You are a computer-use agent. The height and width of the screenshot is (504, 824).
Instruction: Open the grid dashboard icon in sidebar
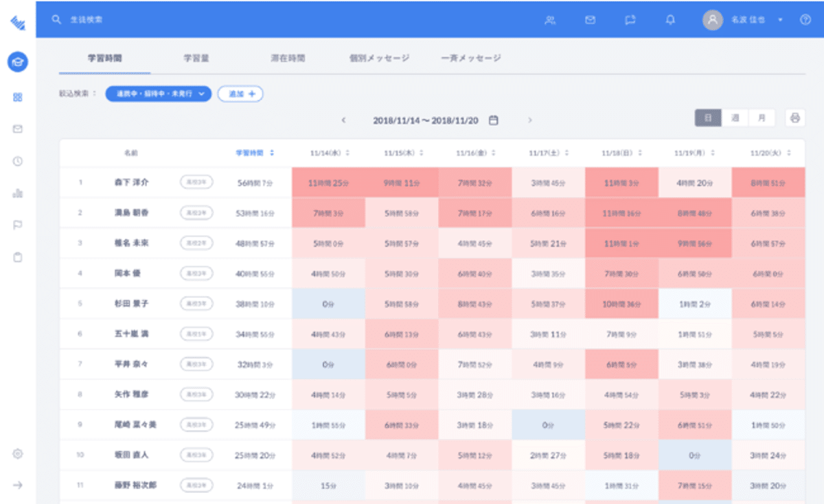18,97
